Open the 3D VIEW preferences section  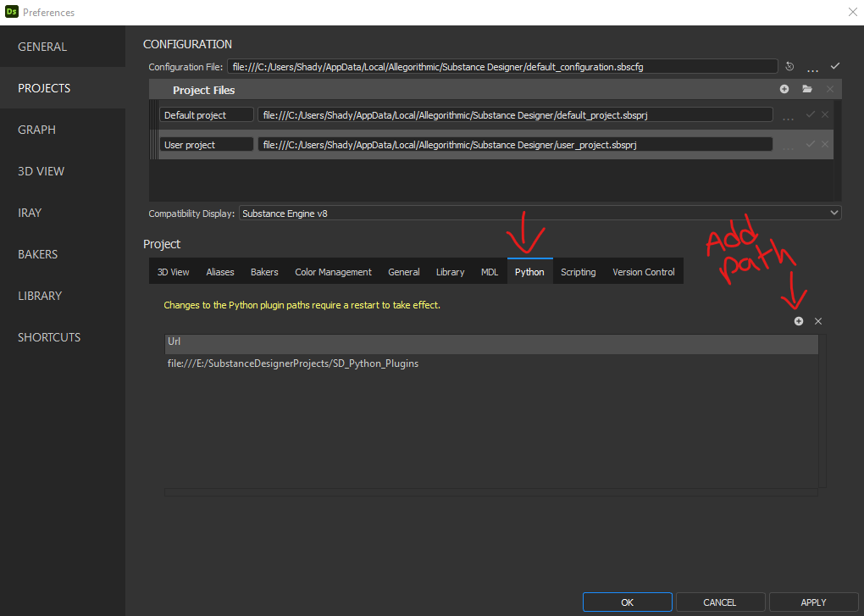click(x=63, y=171)
